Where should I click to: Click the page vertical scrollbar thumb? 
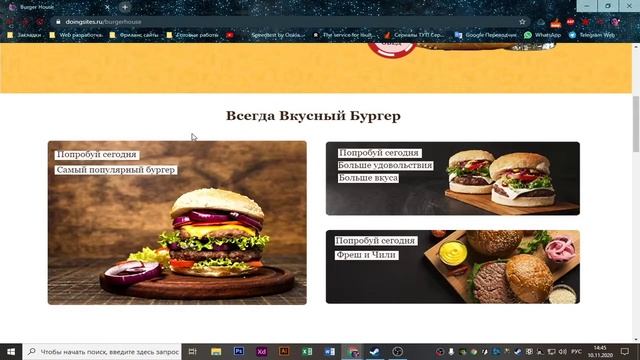pos(636,124)
